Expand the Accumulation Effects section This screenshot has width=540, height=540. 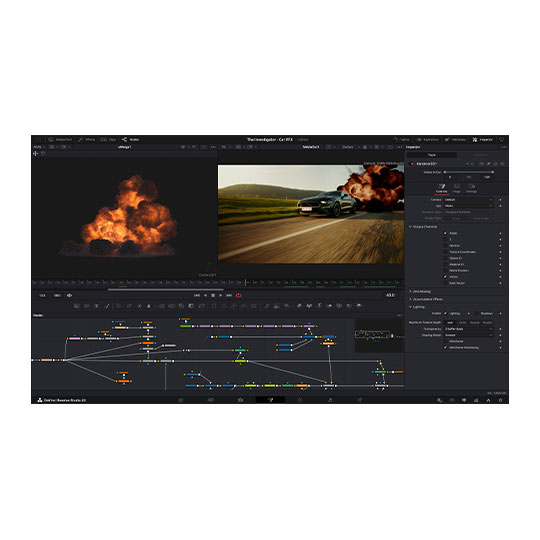[x=426, y=299]
